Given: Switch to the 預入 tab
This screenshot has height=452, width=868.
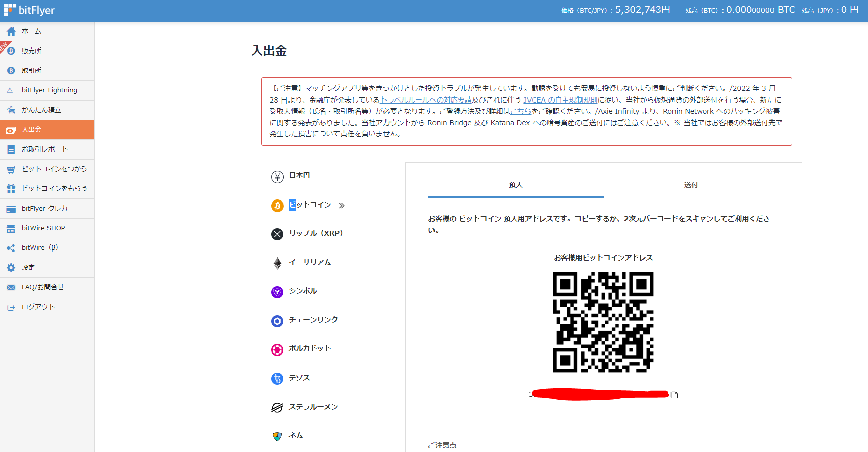Looking at the screenshot, I should [516, 185].
